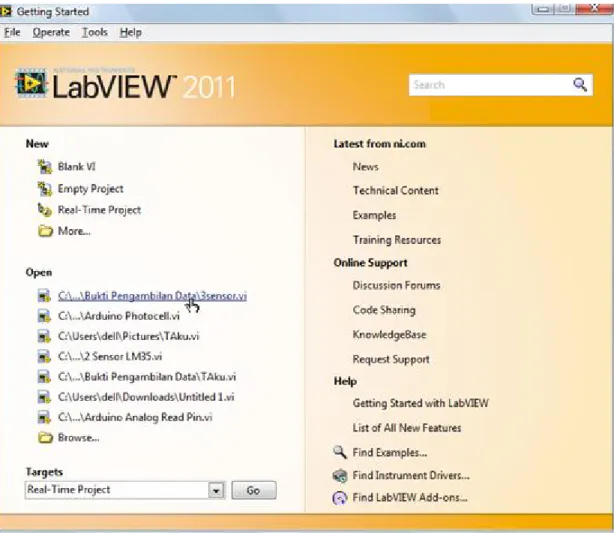
Task: Click Browse... to locate a file
Action: pos(78,437)
